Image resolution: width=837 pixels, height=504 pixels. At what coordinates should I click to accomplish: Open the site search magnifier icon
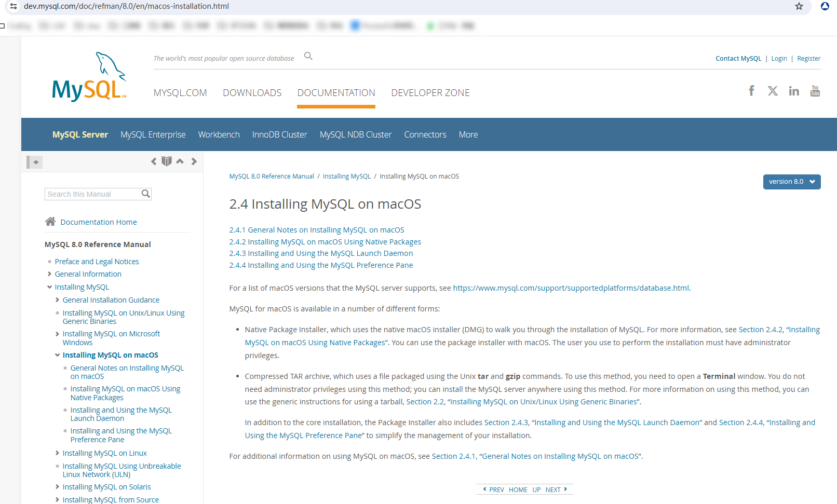308,56
